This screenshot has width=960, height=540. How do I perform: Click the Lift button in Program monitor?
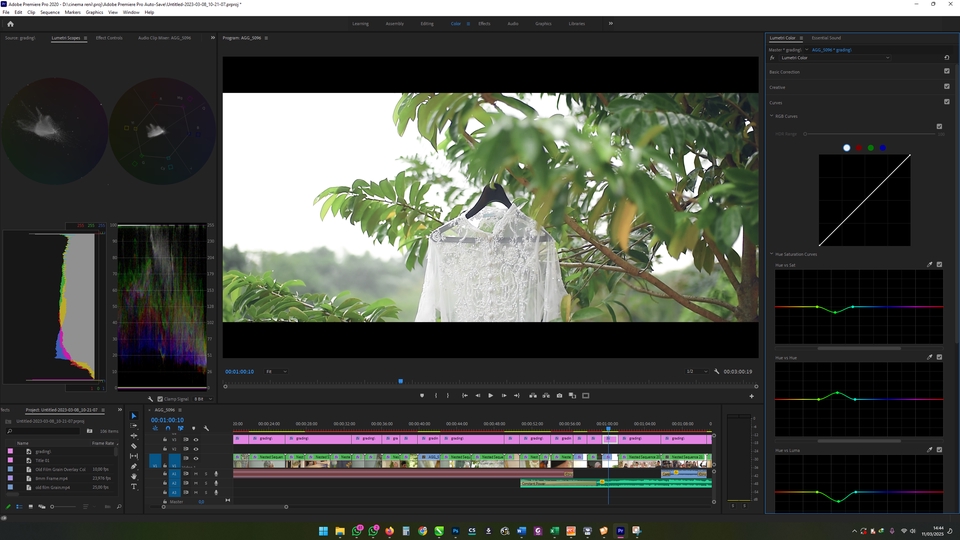tap(533, 396)
